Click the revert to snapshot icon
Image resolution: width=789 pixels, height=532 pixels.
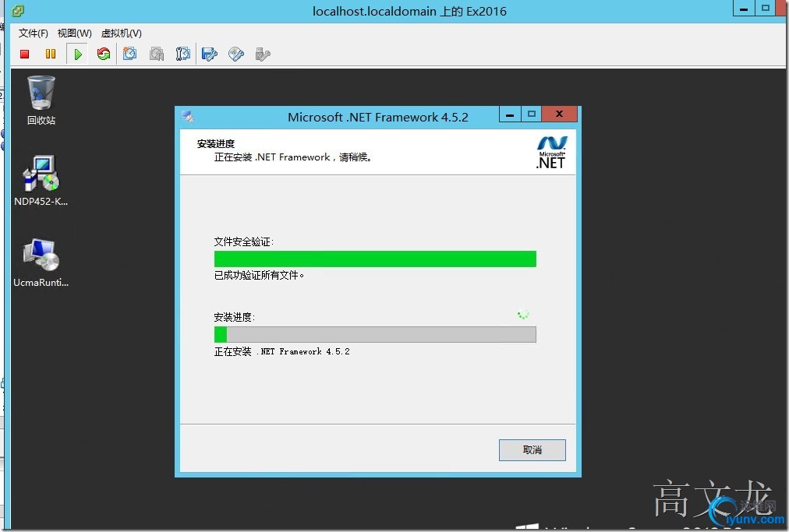[157, 54]
